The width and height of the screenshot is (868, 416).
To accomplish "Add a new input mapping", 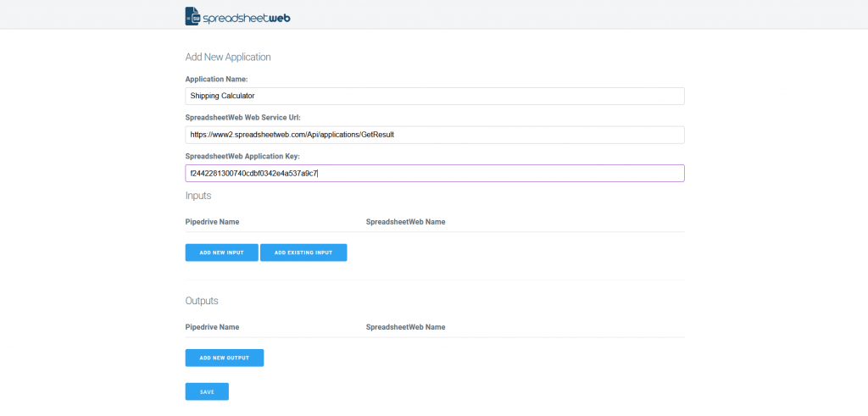I will [x=221, y=252].
